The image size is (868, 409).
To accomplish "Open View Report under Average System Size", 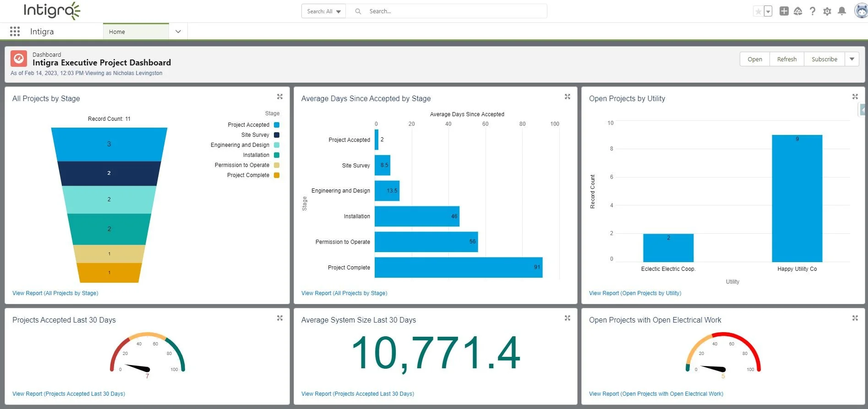I will click(x=358, y=394).
